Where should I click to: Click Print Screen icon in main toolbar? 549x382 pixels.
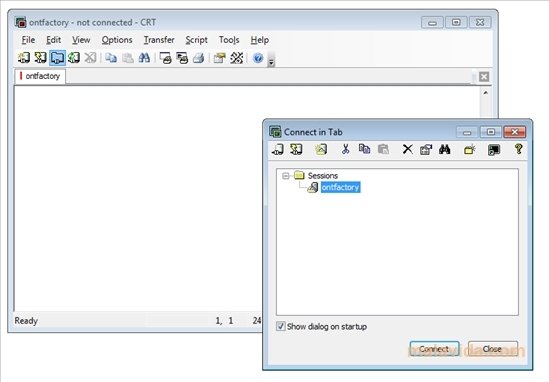click(165, 58)
